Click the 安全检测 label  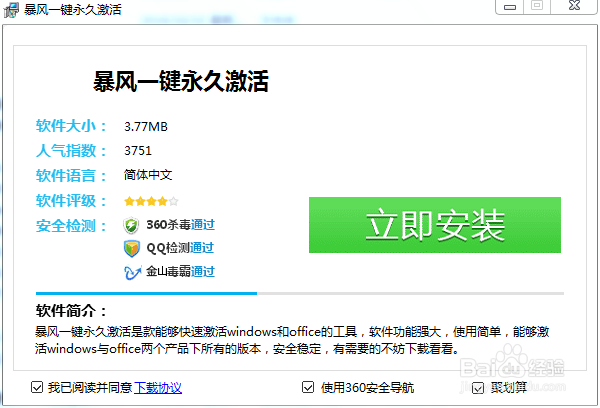click(x=71, y=226)
